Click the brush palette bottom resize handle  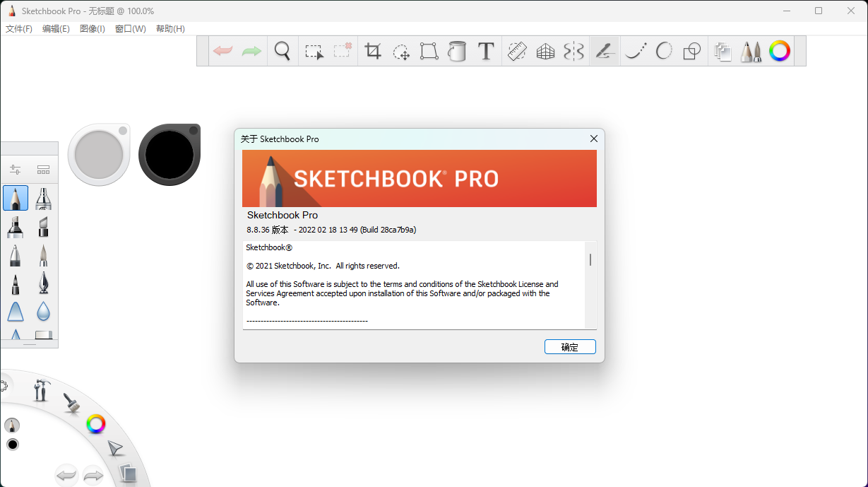pyautogui.click(x=30, y=344)
